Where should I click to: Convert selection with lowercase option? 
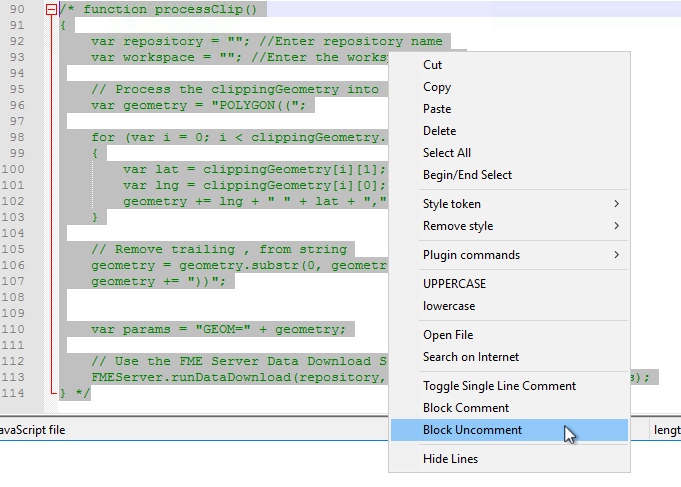tap(449, 306)
